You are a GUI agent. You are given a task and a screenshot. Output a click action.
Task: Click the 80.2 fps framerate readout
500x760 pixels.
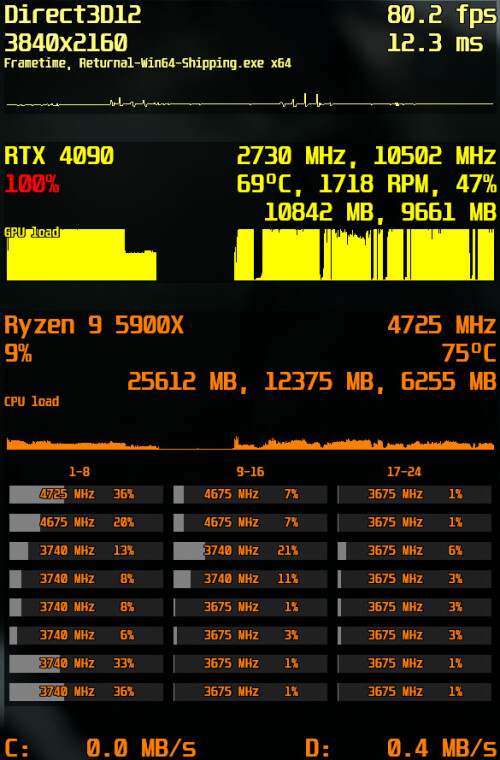(x=442, y=15)
